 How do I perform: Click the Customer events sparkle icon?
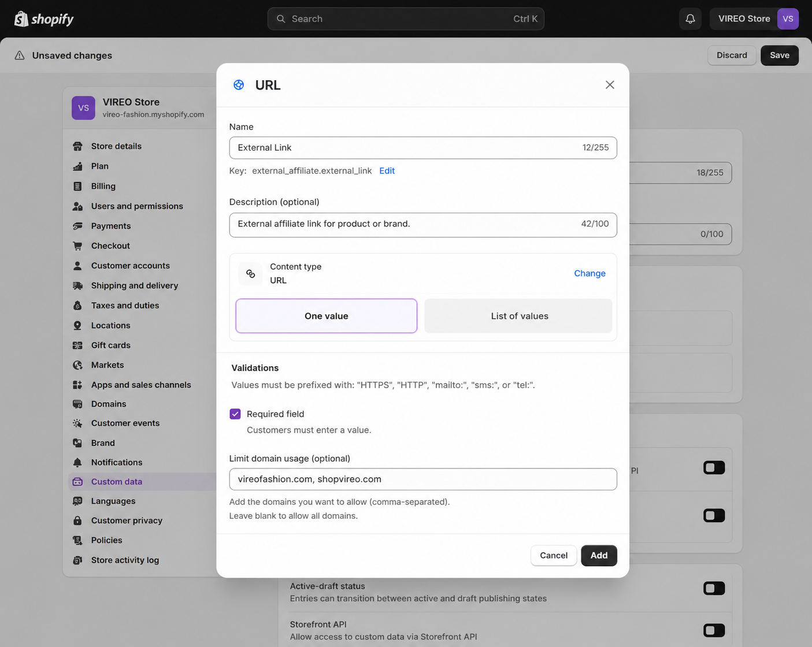77,423
